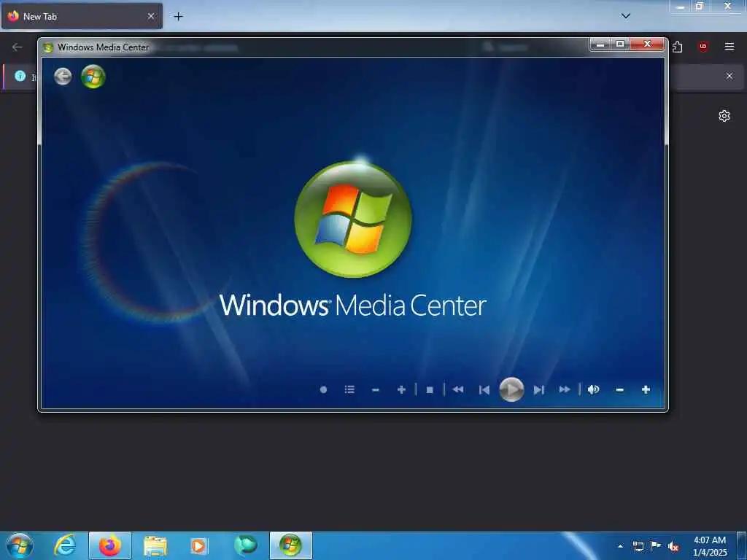The width and height of the screenshot is (747, 560).
Task: Select the New Tab tab in Firefox
Action: click(82, 16)
